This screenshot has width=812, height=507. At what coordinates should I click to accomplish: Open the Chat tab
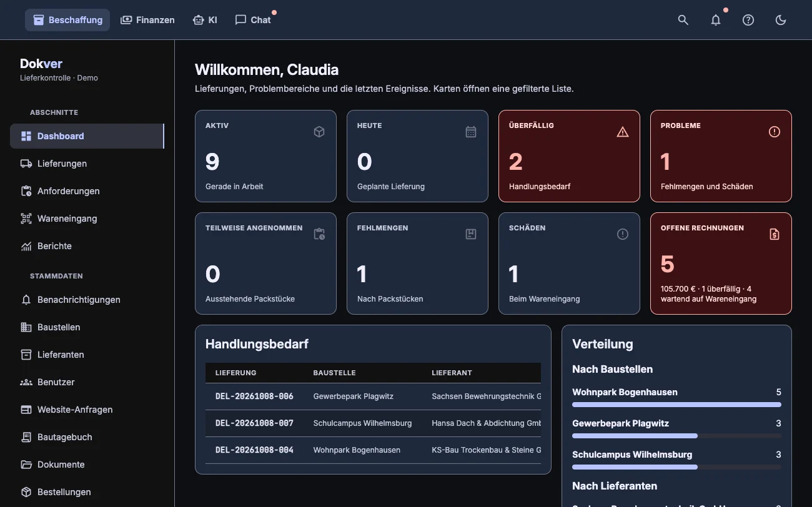pos(253,20)
